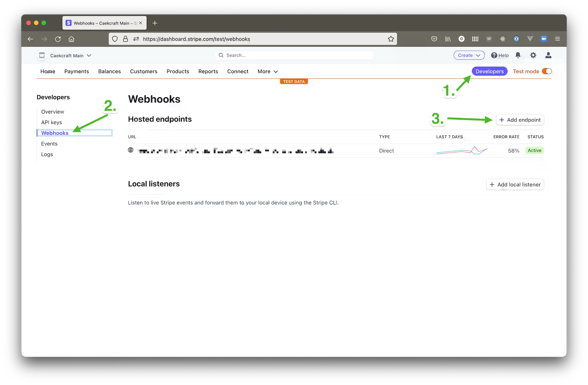The height and width of the screenshot is (385, 588).
Task: Select the Webhooks sidebar item
Action: [x=55, y=132]
